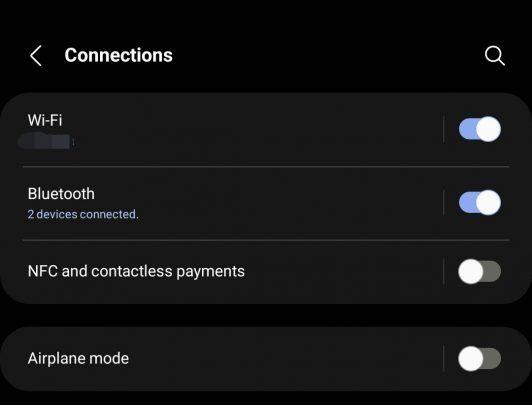Click the white knob of Bluetooth switch
The image size is (532, 405).
tap(488, 203)
